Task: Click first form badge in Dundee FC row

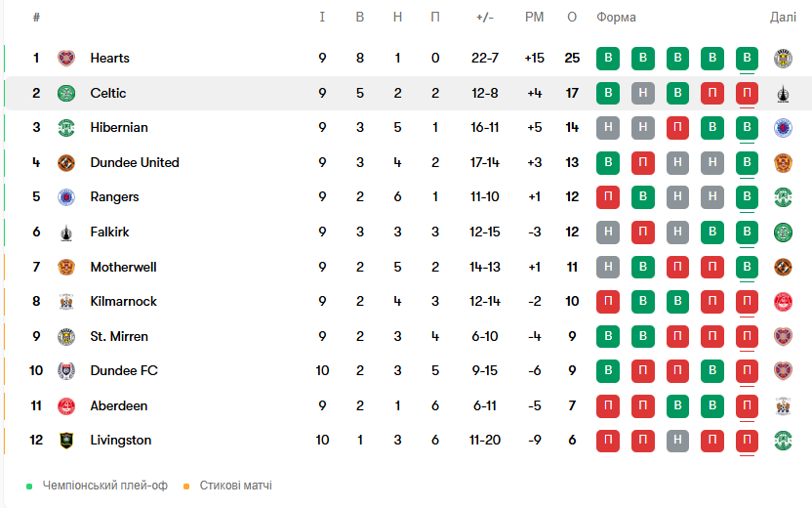Action: (x=607, y=370)
